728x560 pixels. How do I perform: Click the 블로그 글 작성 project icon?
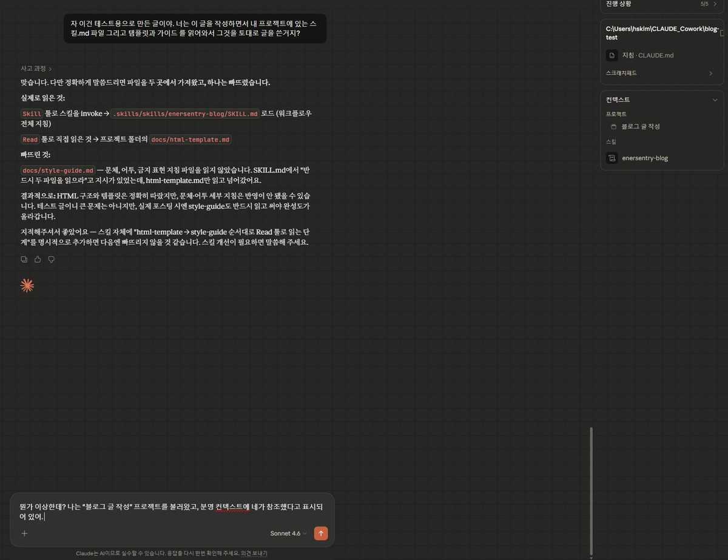613,126
